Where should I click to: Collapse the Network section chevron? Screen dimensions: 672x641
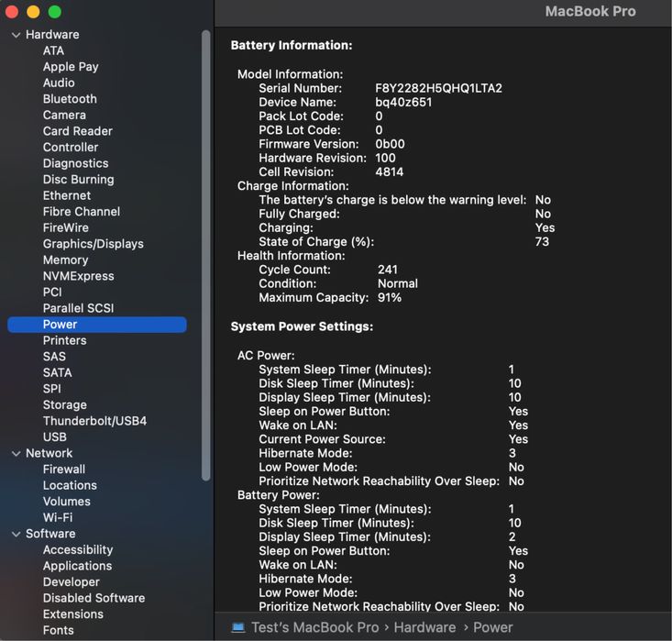17,453
